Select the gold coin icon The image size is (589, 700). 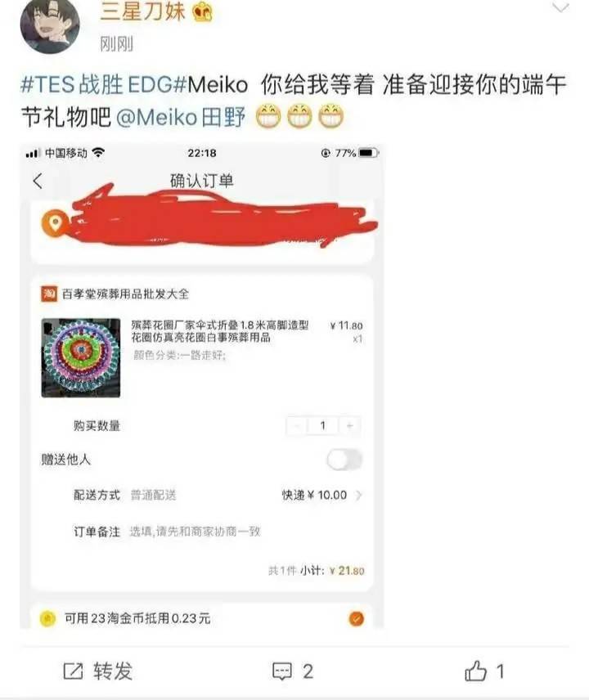click(47, 618)
